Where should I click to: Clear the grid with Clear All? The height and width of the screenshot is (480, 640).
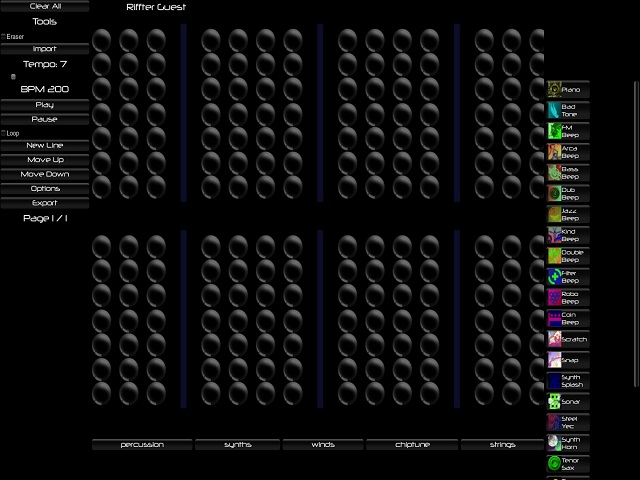tap(45, 6)
